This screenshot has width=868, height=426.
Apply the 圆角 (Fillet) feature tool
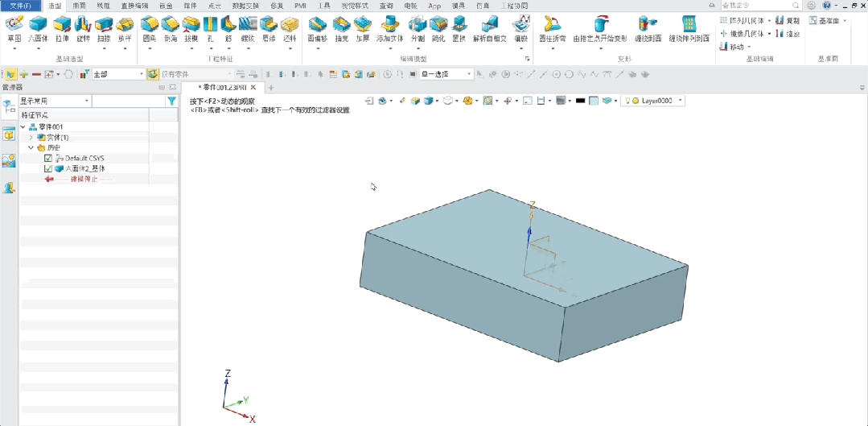(149, 28)
